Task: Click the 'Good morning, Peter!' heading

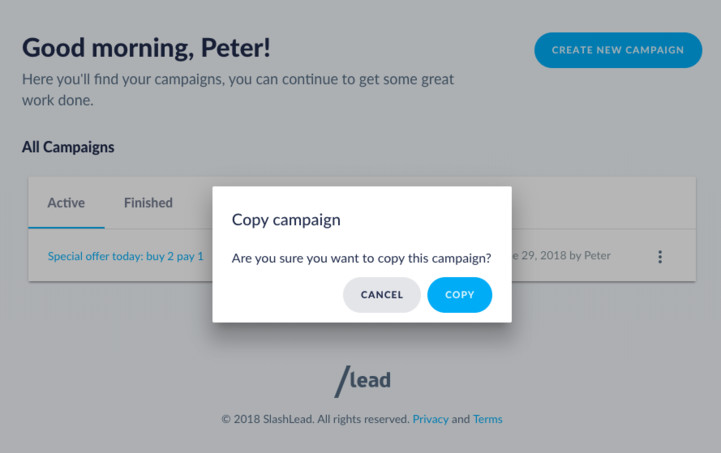Action: 146,48
